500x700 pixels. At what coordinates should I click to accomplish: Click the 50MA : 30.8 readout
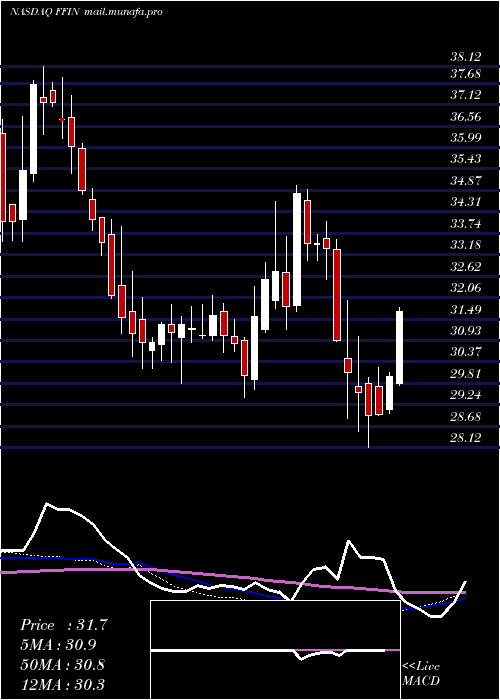pyautogui.click(x=63, y=665)
